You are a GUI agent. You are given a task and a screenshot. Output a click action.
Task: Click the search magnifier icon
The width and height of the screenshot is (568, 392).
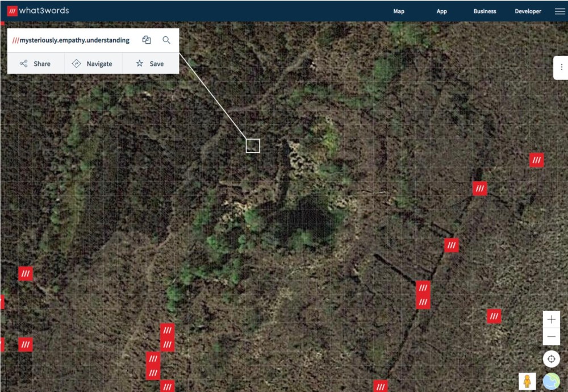point(166,40)
